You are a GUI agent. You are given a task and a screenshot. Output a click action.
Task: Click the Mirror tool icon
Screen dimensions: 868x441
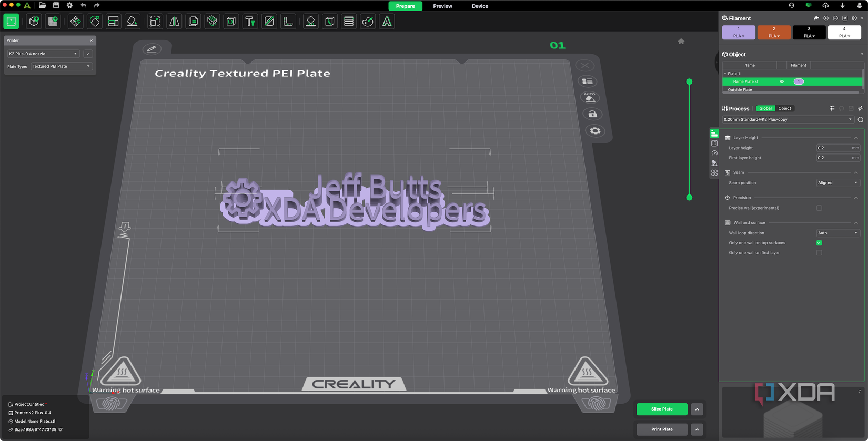point(174,22)
